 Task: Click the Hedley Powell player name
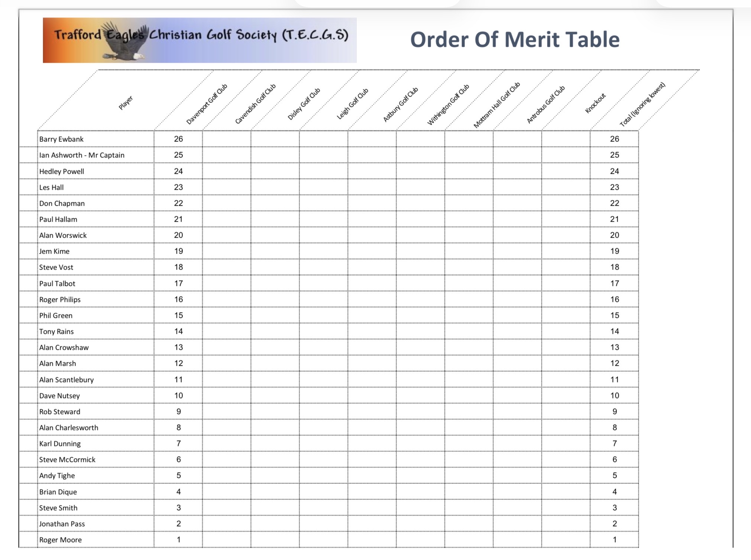(62, 172)
